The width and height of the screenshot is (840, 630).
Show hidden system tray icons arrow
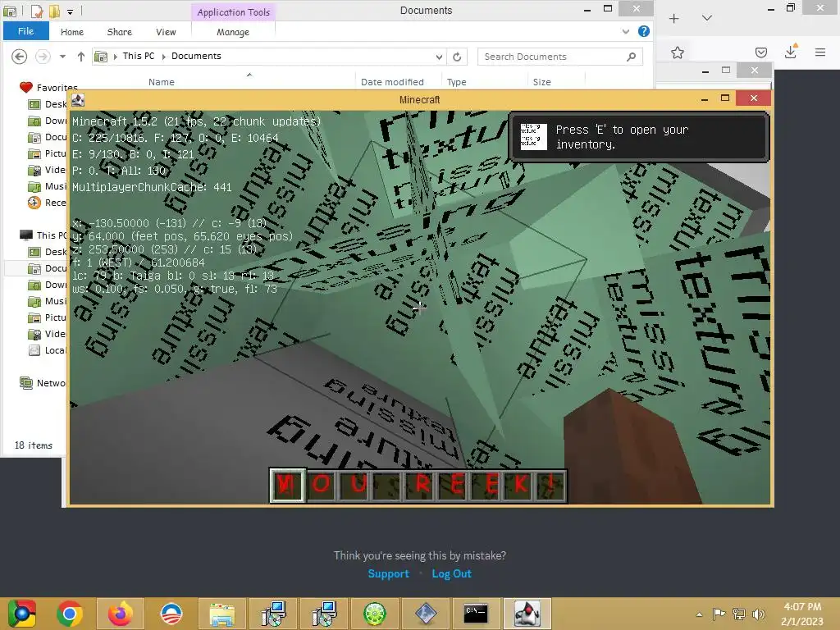[699, 614]
